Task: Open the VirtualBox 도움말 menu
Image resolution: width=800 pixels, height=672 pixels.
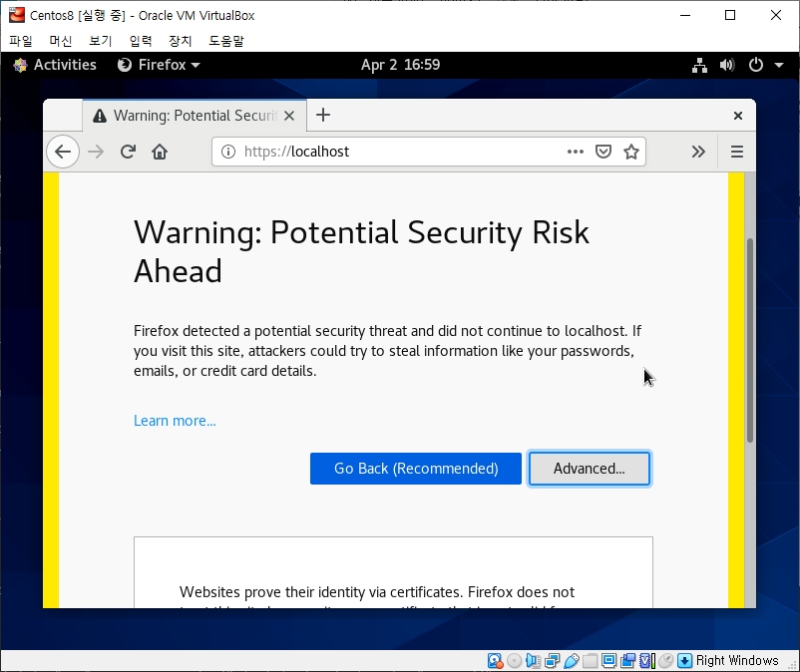Action: (x=226, y=41)
